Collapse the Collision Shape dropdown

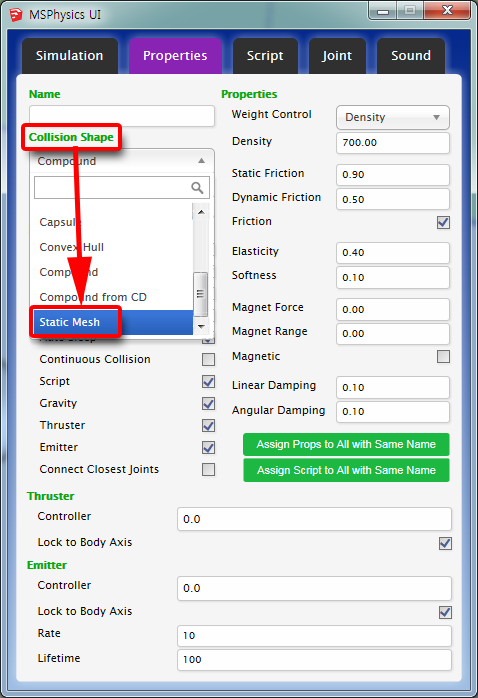pos(122,161)
